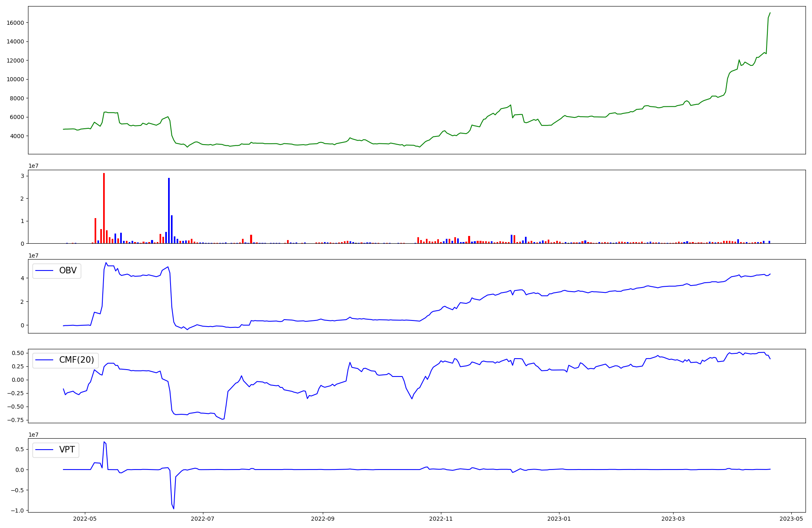Click the 2022-11 date tick label
The height and width of the screenshot is (528, 812).
(x=441, y=519)
